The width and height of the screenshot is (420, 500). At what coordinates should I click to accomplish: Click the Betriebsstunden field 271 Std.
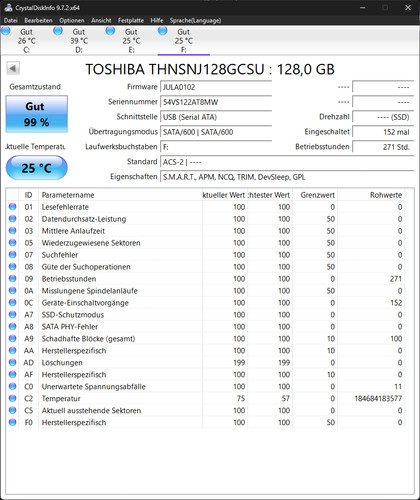[x=383, y=147]
